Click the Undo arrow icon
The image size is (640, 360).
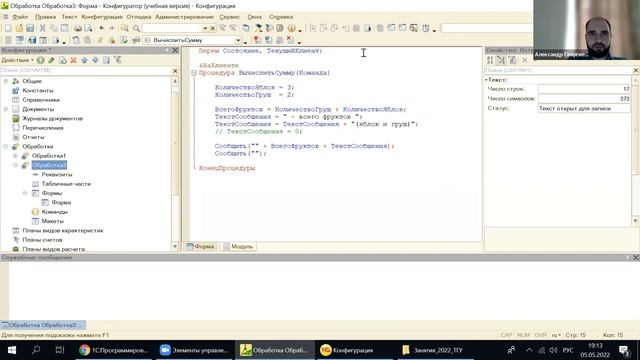[x=101, y=28]
